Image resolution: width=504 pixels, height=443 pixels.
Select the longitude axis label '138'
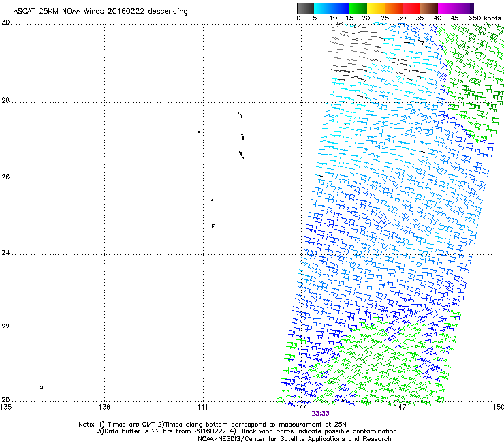pos(104,407)
